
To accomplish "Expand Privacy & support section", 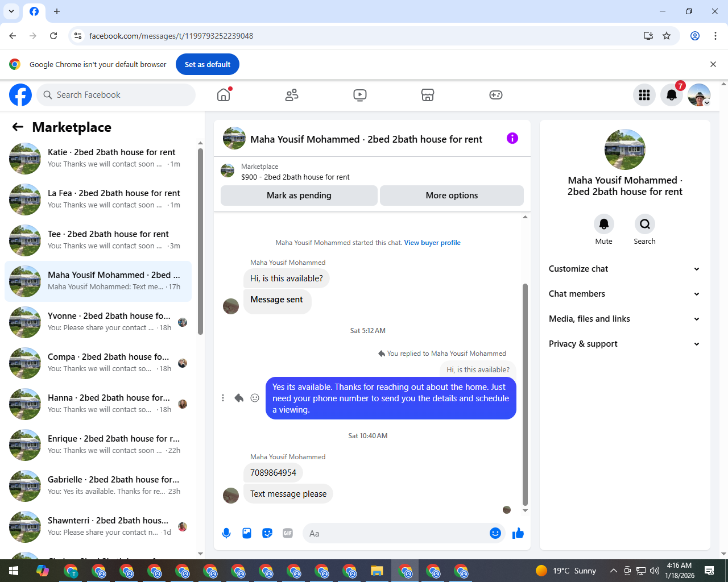I will click(624, 344).
